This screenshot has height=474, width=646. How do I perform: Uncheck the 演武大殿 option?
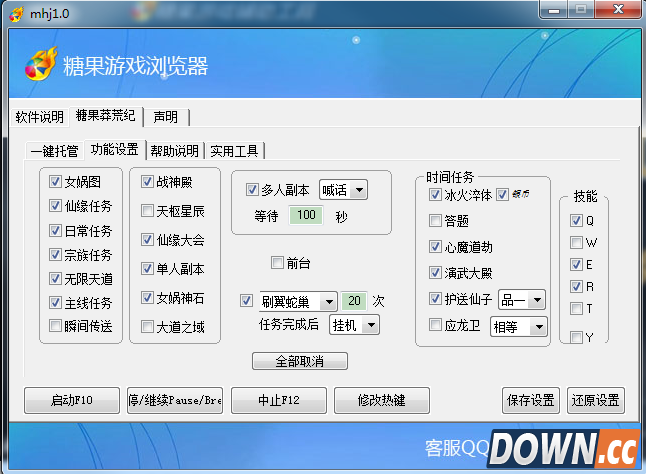(x=435, y=273)
